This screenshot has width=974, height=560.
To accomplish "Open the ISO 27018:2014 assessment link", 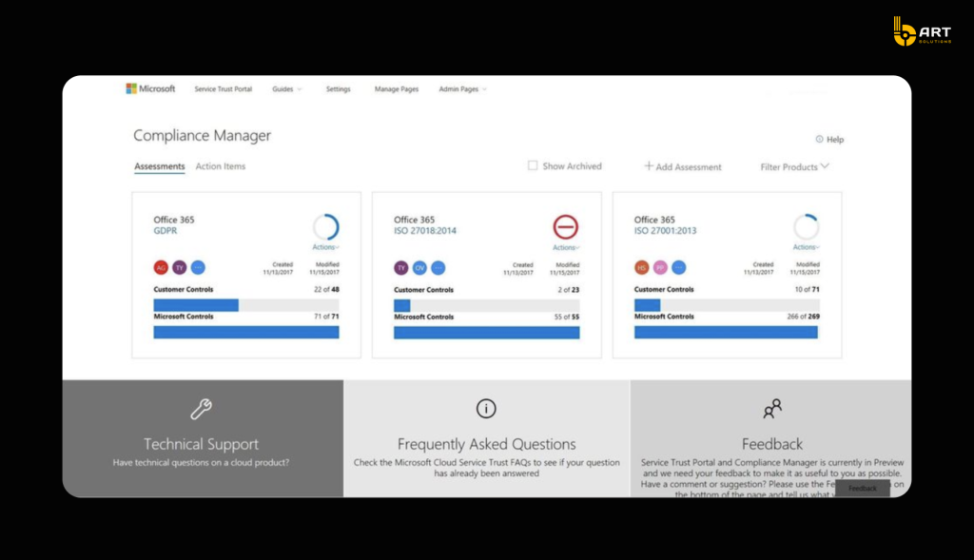I will (425, 230).
